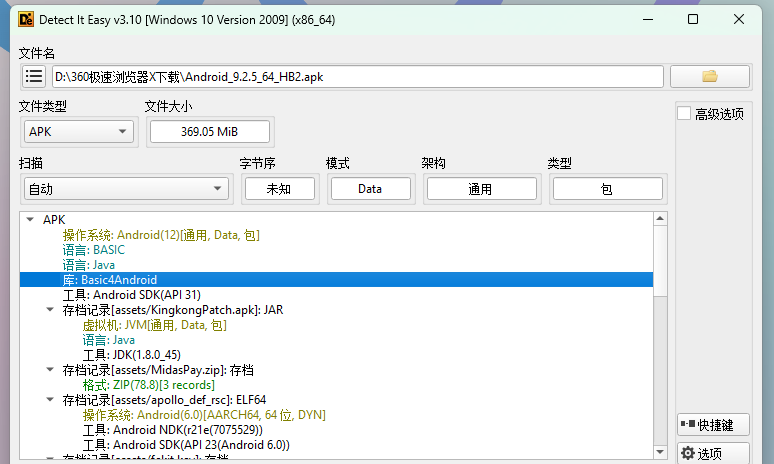Click the 未知 byte order button
The width and height of the screenshot is (774, 464).
280,189
